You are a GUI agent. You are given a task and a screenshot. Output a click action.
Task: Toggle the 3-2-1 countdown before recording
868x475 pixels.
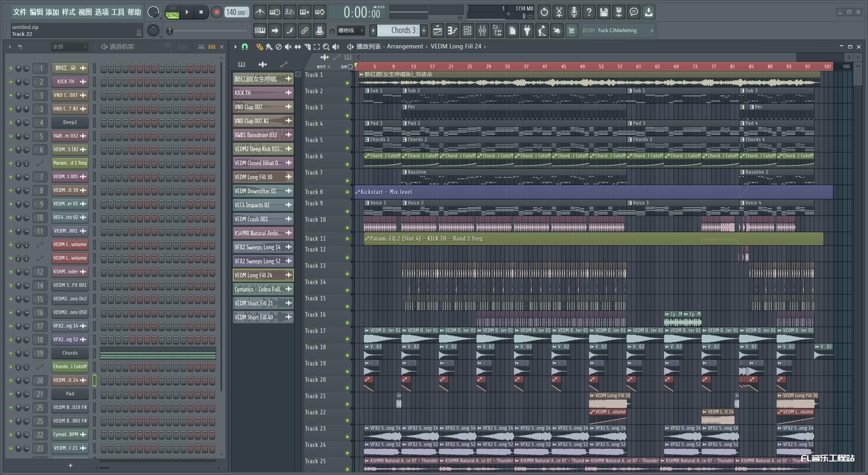click(290, 12)
